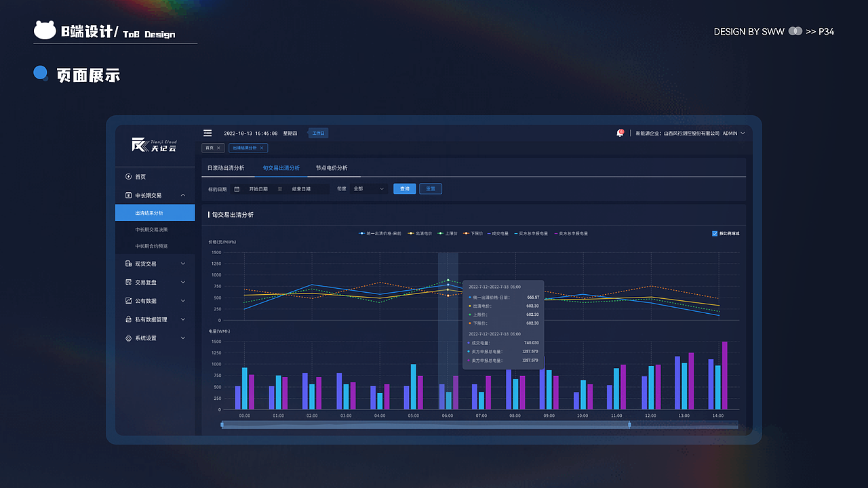The image size is (868, 488).
Task: Click the 首页 lightning icon in sidebar
Action: pyautogui.click(x=129, y=177)
